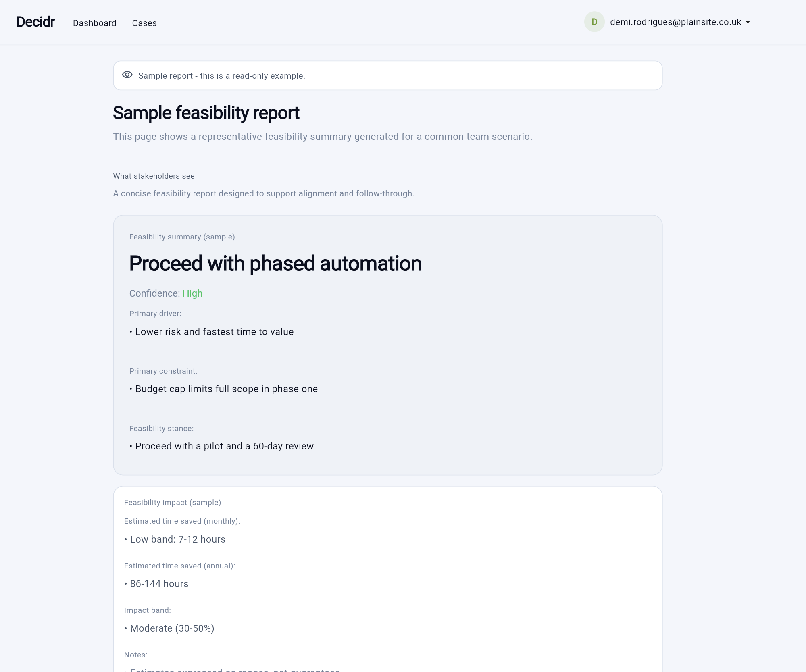Screen dimensions: 806x672
Task: Click Lower risk and fastest time bullet
Action: click(214, 332)
